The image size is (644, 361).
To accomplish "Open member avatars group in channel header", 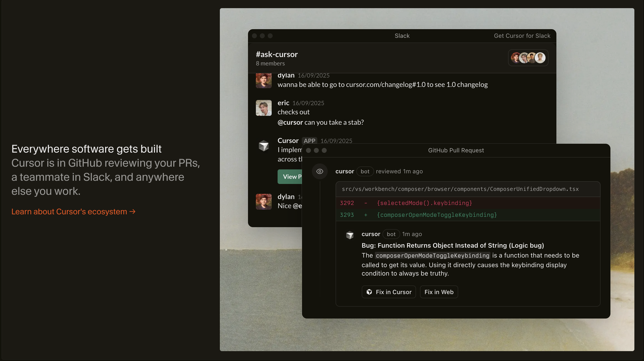I will pyautogui.click(x=528, y=58).
